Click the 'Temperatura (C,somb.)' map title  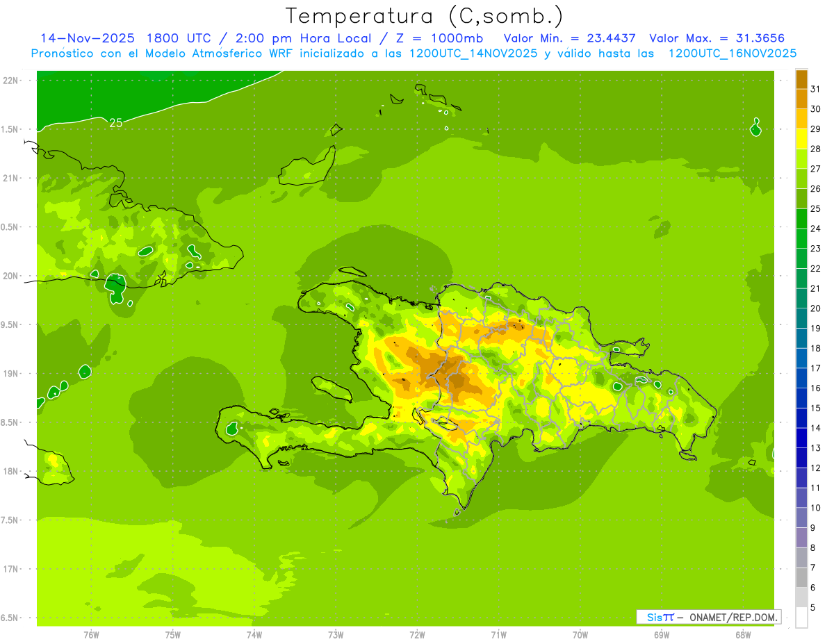tap(424, 15)
